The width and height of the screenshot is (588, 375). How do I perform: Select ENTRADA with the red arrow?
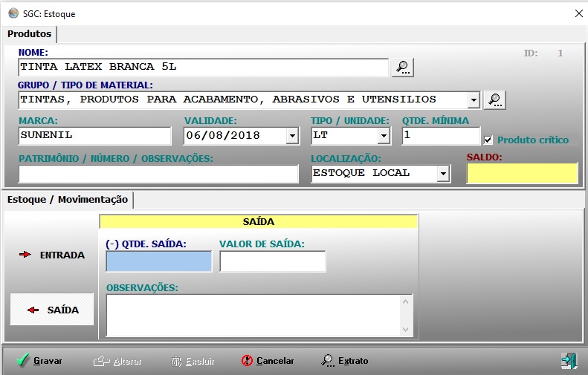[x=52, y=255]
